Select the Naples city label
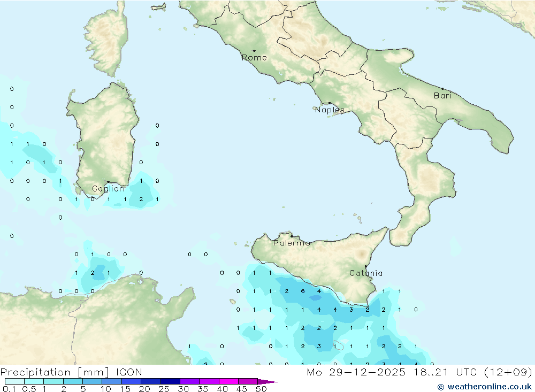 [x=330, y=110]
